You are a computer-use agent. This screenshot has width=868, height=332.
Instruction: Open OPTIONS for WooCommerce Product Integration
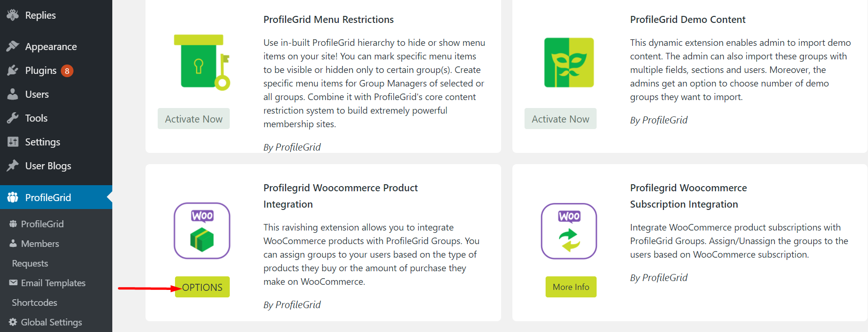click(x=202, y=287)
